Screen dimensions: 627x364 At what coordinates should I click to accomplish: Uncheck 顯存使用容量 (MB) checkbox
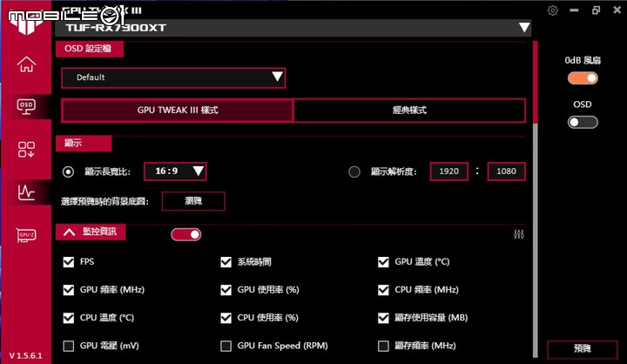point(383,318)
